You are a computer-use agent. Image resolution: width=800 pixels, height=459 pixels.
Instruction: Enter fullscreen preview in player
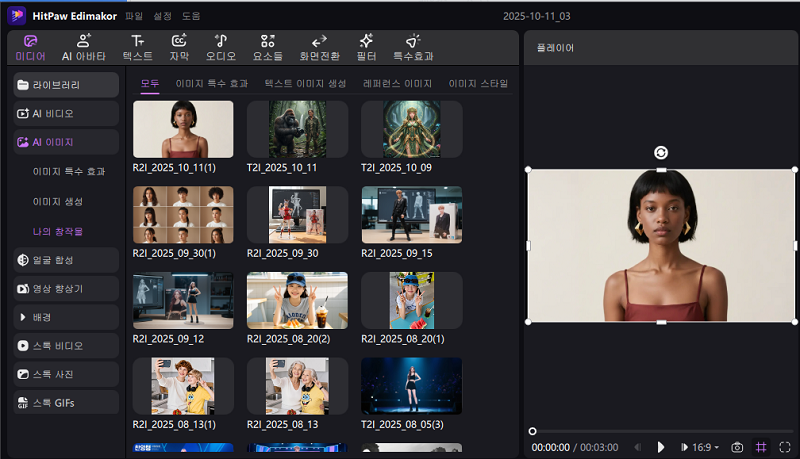785,447
